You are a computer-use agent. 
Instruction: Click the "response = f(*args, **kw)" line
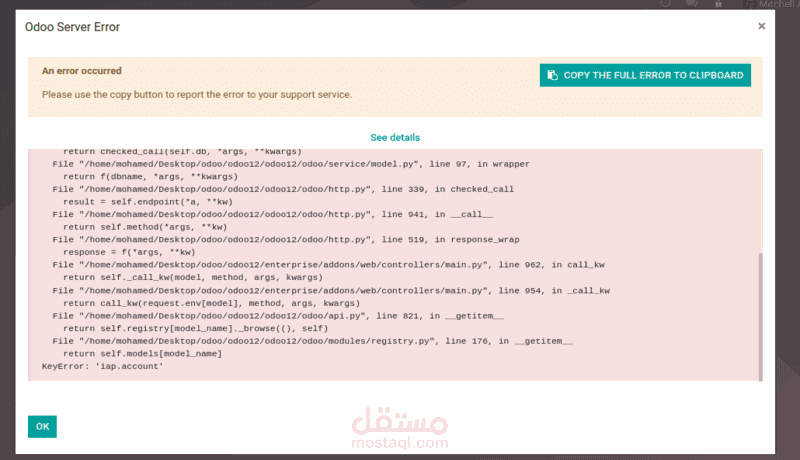129,252
